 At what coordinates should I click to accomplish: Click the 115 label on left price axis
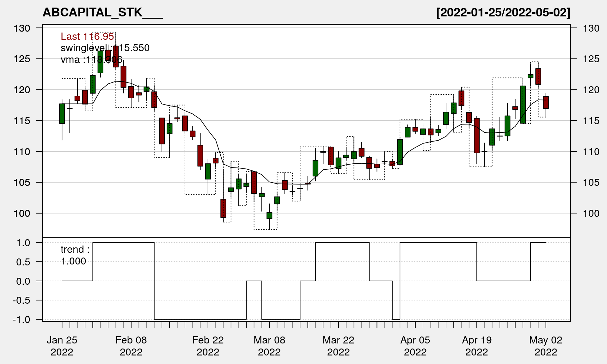(x=22, y=121)
